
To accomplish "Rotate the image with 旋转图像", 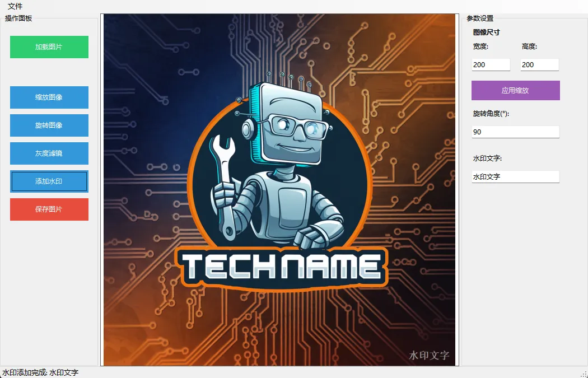I will 49,125.
